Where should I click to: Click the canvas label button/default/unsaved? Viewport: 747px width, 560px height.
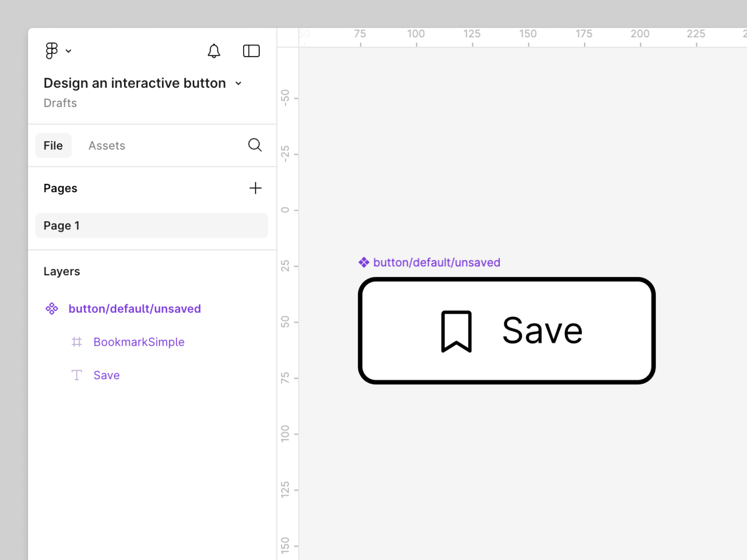pos(437,262)
